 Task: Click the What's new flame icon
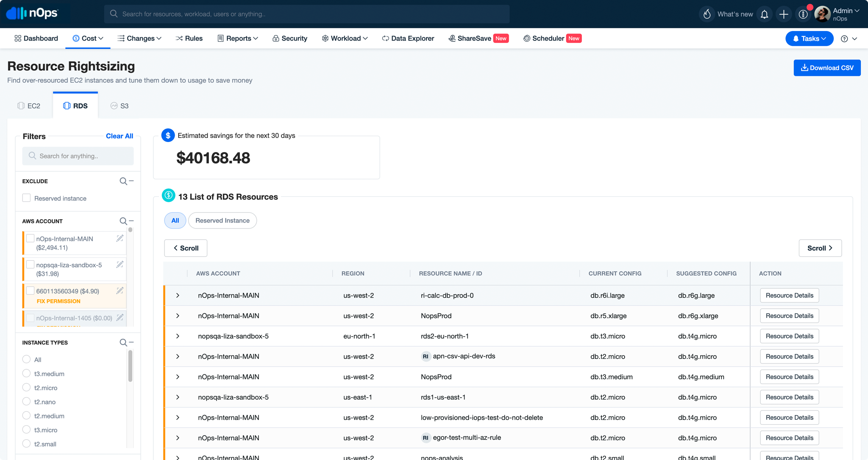tap(707, 14)
